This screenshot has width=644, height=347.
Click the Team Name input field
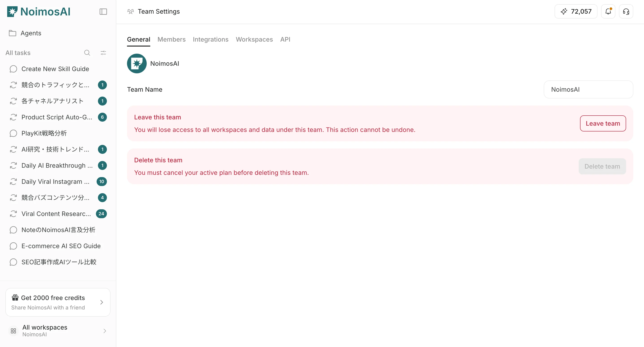(588, 89)
